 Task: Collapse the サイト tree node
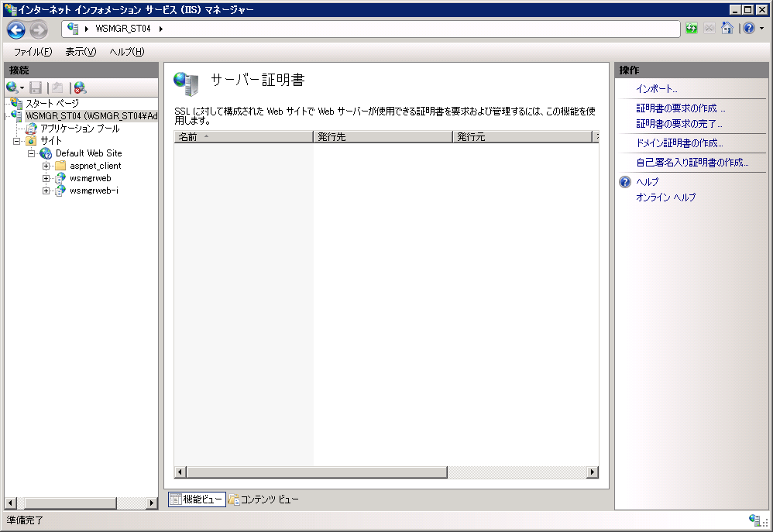coord(17,141)
